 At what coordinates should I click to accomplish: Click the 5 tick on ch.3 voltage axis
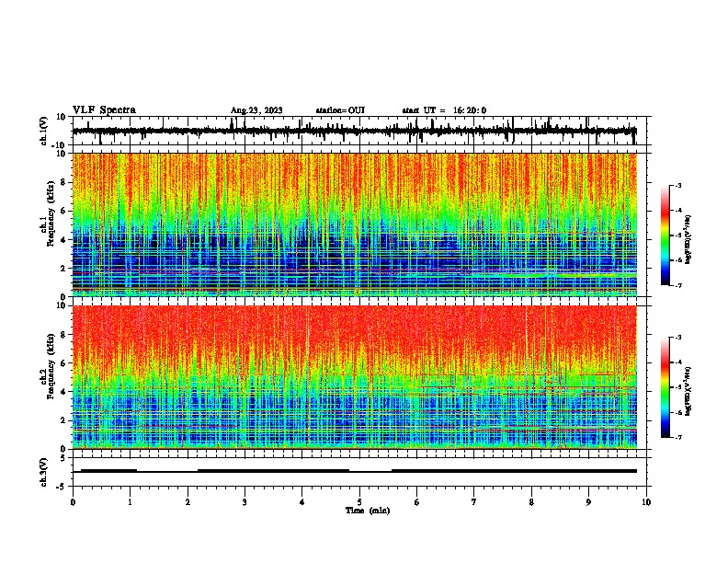point(63,458)
